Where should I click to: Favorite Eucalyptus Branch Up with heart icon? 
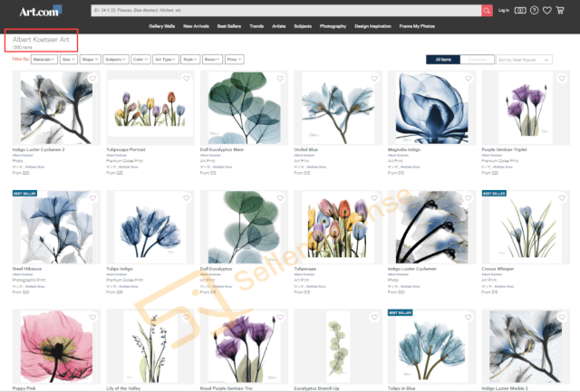374,317
